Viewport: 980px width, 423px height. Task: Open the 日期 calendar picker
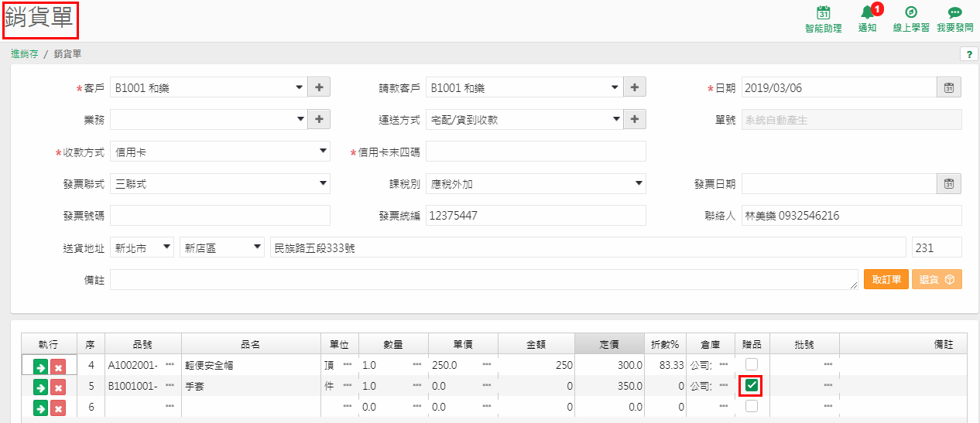click(949, 87)
